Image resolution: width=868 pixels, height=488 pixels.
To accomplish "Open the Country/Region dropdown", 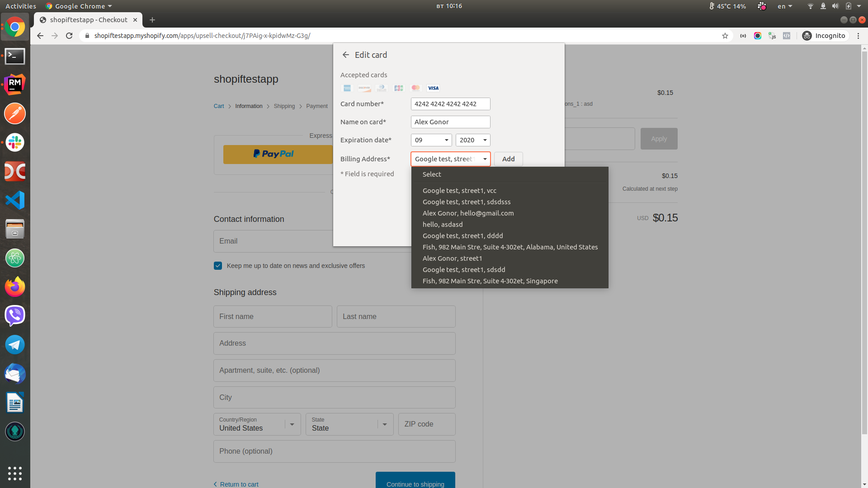I will click(257, 424).
